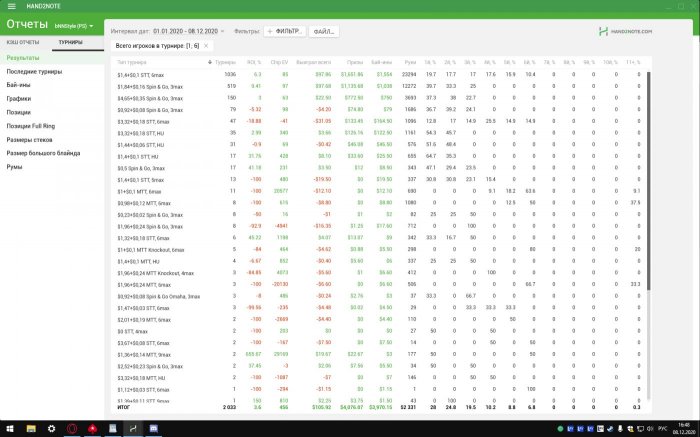Sort by the Бай-ины column header
The height and width of the screenshot is (437, 700).
381,62
